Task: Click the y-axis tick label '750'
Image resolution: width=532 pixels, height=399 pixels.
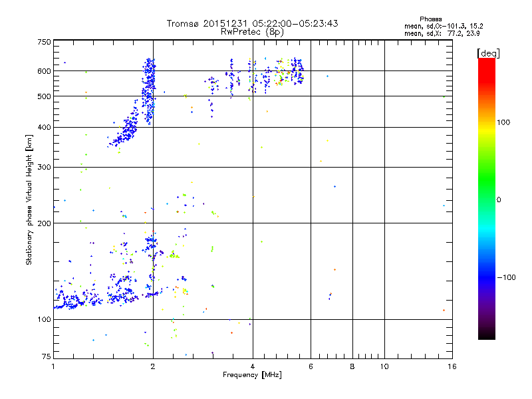Action: [x=44, y=42]
